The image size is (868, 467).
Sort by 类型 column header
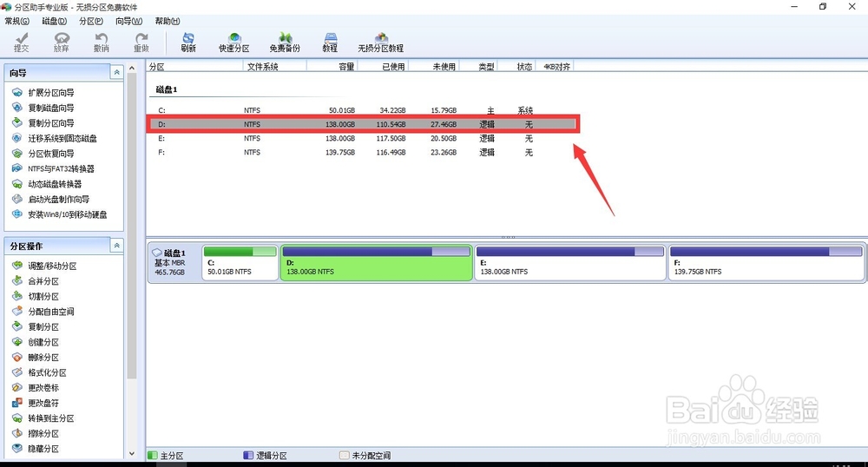coord(479,66)
